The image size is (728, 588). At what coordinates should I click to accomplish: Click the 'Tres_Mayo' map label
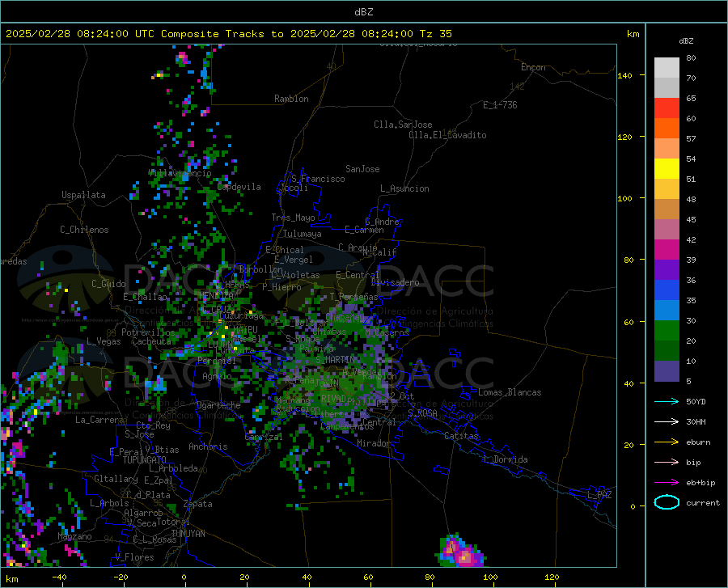click(293, 218)
